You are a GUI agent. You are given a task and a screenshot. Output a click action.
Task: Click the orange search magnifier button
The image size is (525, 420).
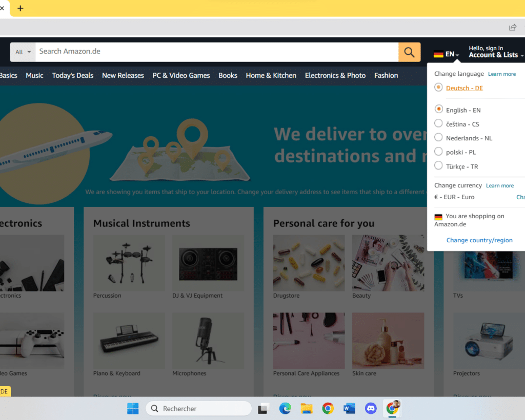pyautogui.click(x=409, y=52)
